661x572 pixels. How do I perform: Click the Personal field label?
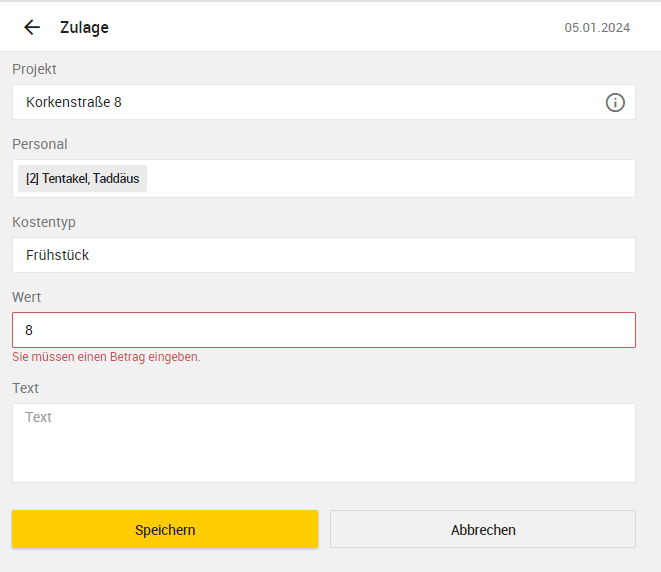(x=40, y=144)
